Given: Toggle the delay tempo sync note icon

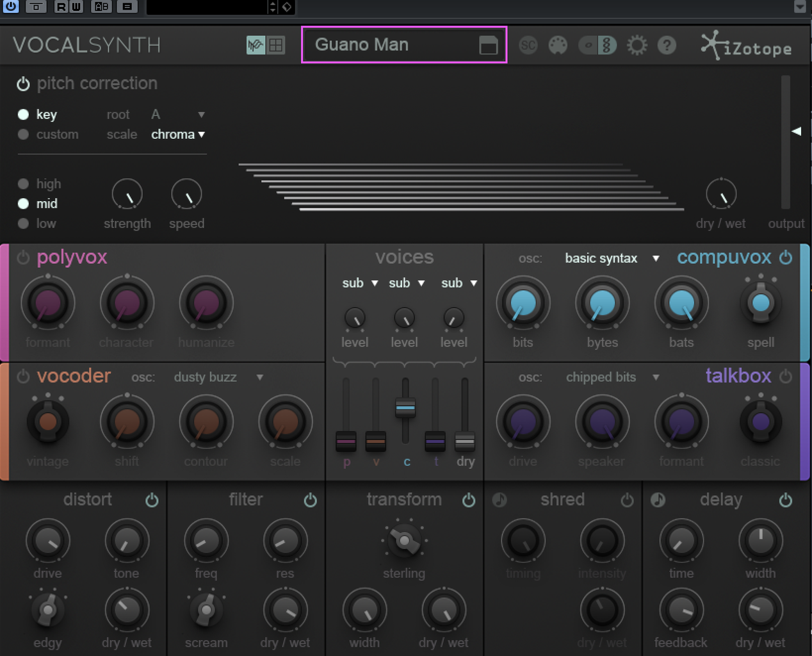Looking at the screenshot, I should (658, 500).
